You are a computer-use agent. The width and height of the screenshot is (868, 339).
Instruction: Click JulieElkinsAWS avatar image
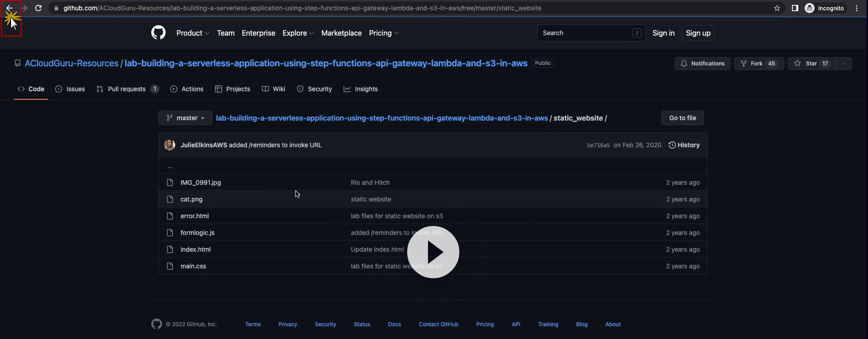tap(170, 145)
